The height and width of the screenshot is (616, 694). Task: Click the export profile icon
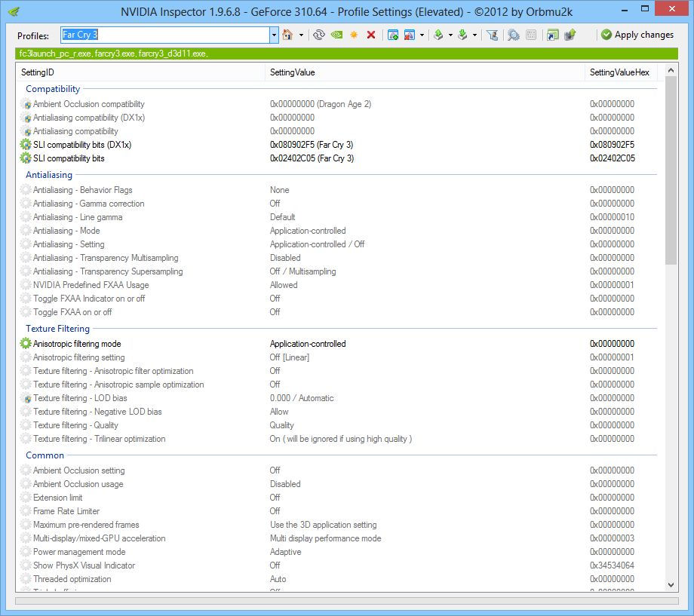click(x=438, y=35)
